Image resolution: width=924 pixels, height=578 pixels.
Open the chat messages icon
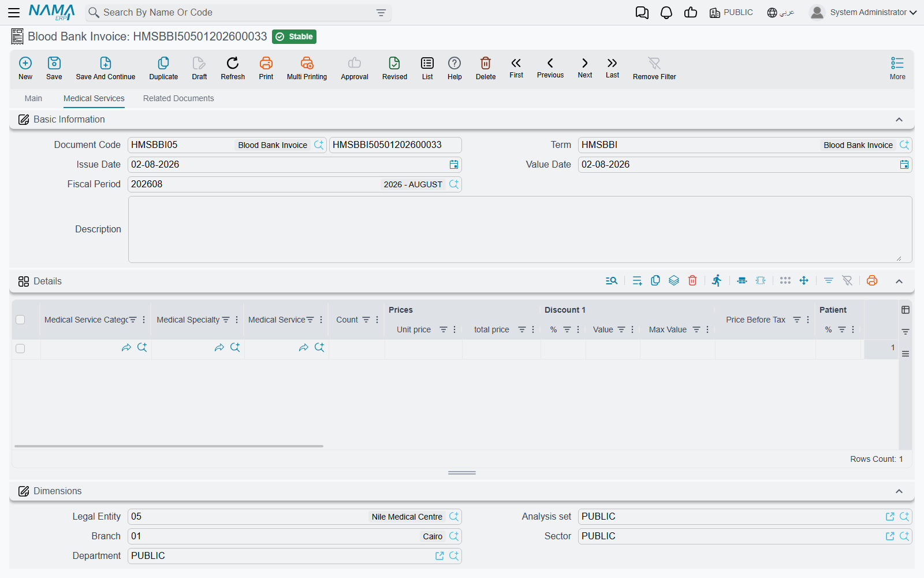[x=642, y=12]
